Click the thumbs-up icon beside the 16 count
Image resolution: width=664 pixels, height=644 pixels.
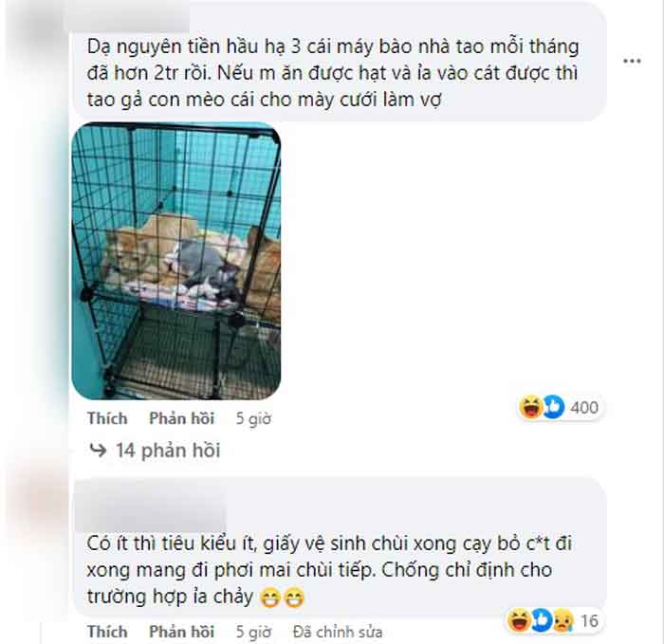click(x=542, y=620)
